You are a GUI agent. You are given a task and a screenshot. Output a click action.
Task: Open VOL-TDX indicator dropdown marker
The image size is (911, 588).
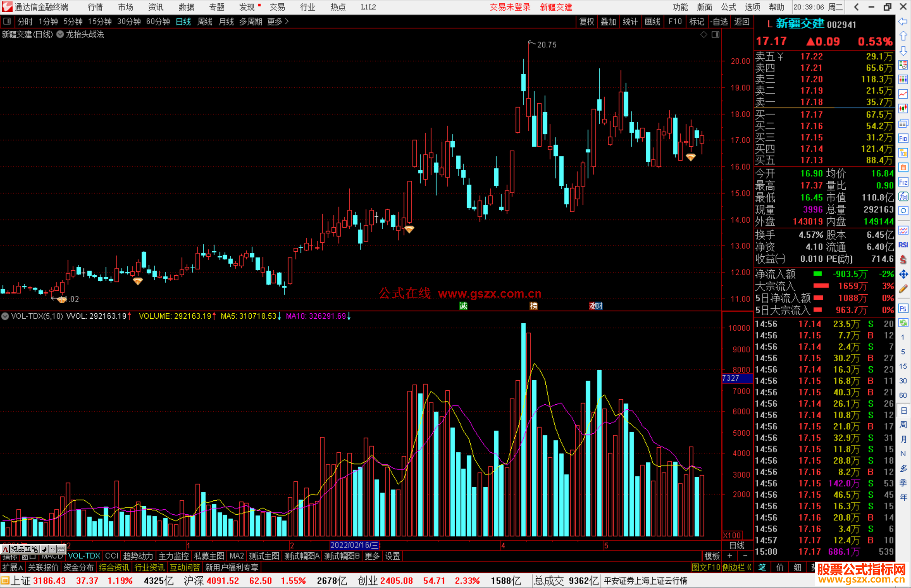click(5, 316)
